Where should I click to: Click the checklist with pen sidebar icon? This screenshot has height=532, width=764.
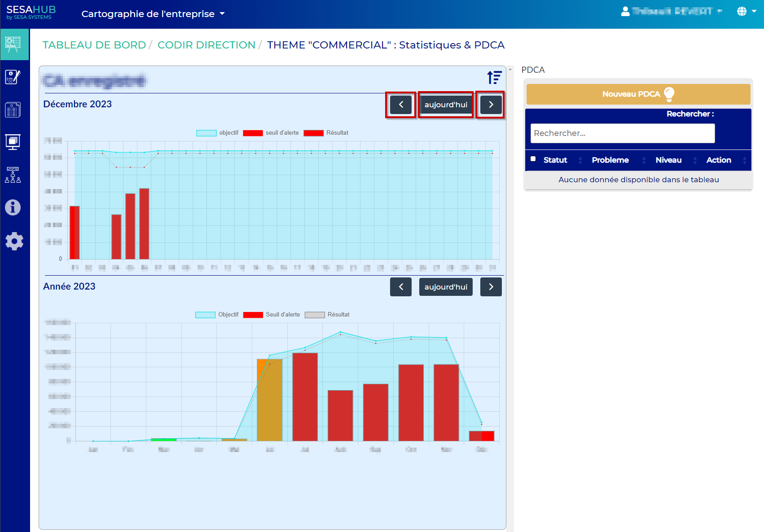click(x=13, y=77)
